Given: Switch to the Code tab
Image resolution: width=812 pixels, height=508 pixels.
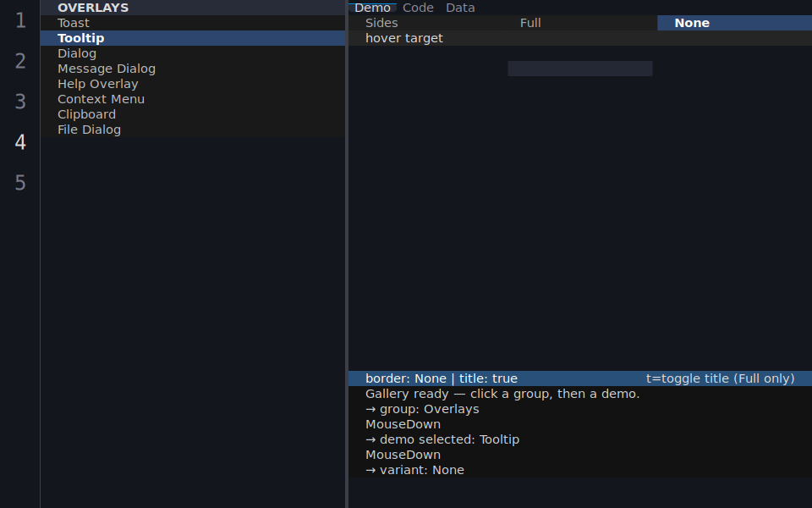Looking at the screenshot, I should tap(418, 8).
